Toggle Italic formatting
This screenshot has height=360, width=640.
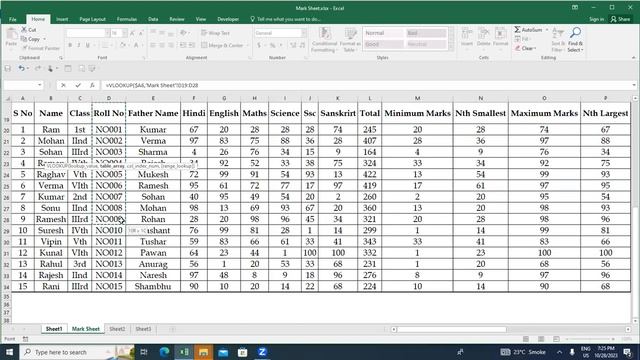pyautogui.click(x=79, y=45)
